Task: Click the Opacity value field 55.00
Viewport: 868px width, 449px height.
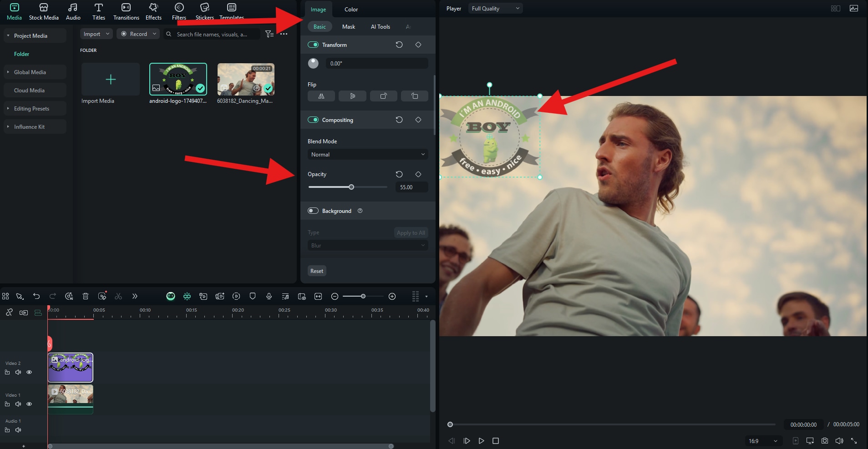Action: [x=411, y=187]
